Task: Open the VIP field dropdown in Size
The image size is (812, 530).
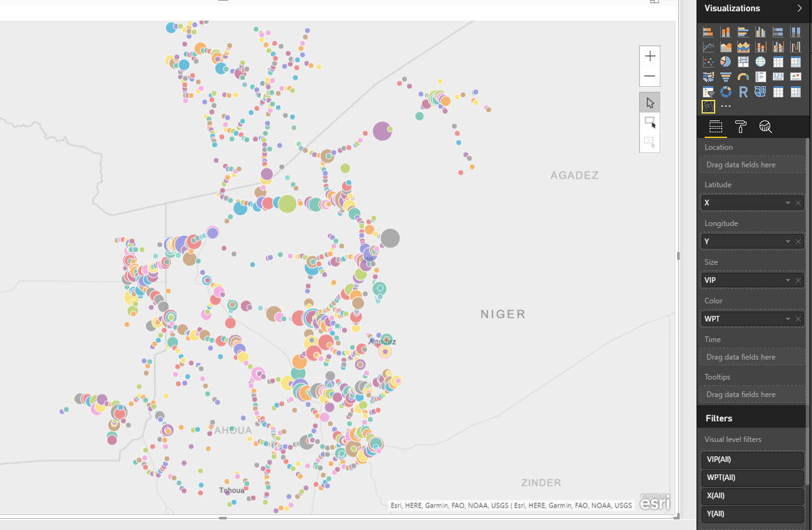Action: pyautogui.click(x=788, y=280)
